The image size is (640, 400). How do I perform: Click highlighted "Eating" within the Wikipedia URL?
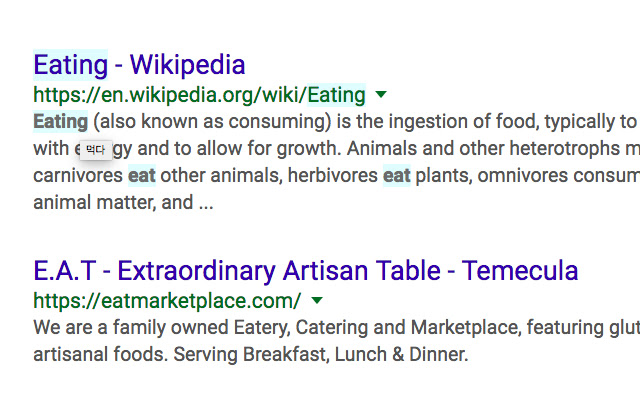click(336, 96)
